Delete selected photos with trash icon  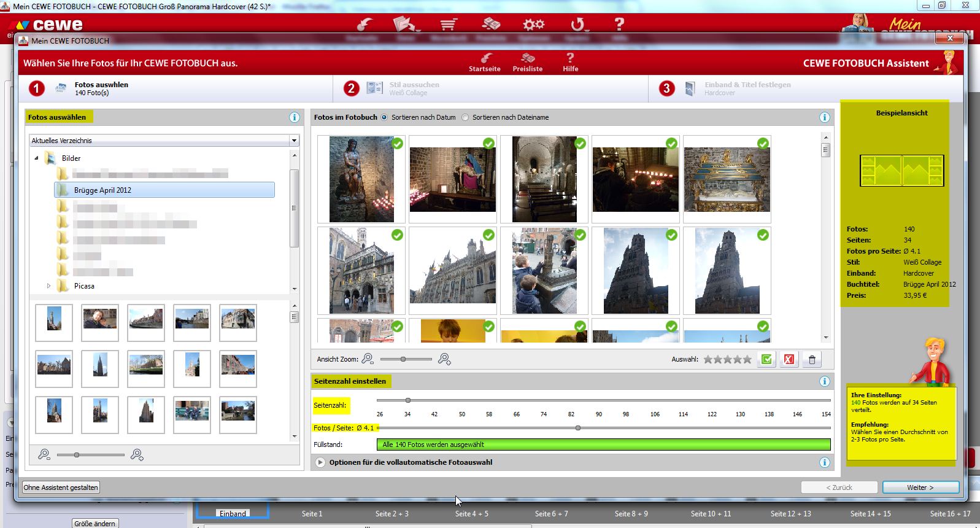click(812, 360)
